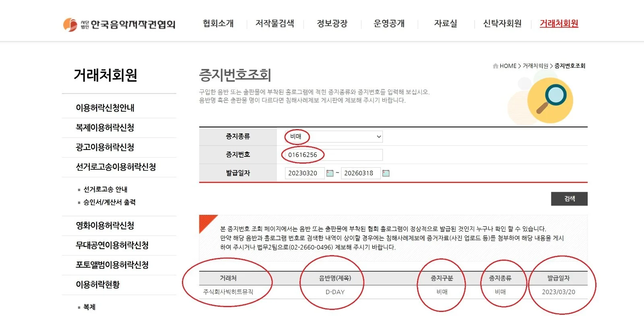644x316 pixels.
Task: Open the 협회소개 menu
Action: 218,23
